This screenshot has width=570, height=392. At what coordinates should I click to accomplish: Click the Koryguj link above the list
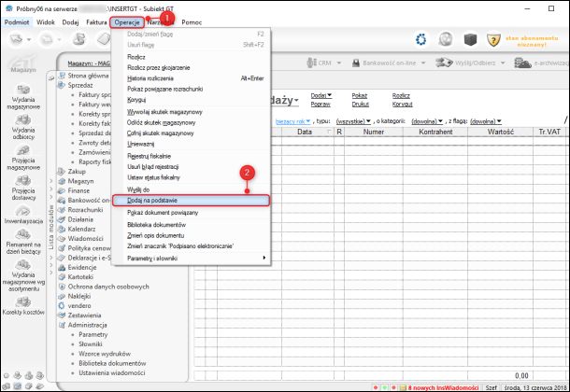(402, 105)
